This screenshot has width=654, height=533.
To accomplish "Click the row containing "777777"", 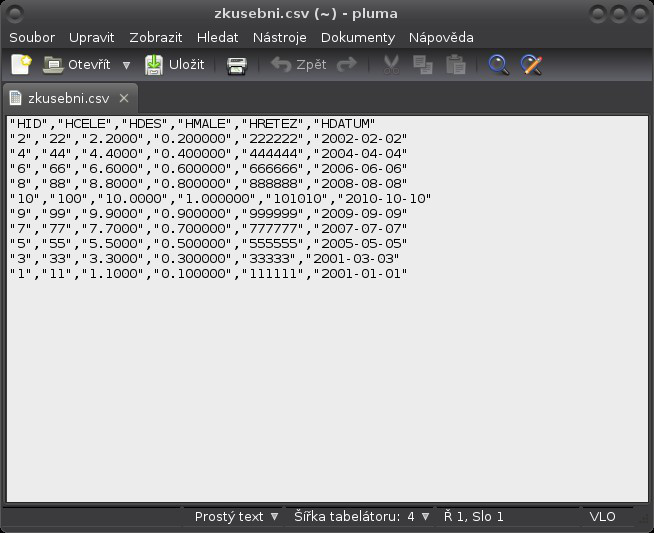I will tap(208, 229).
